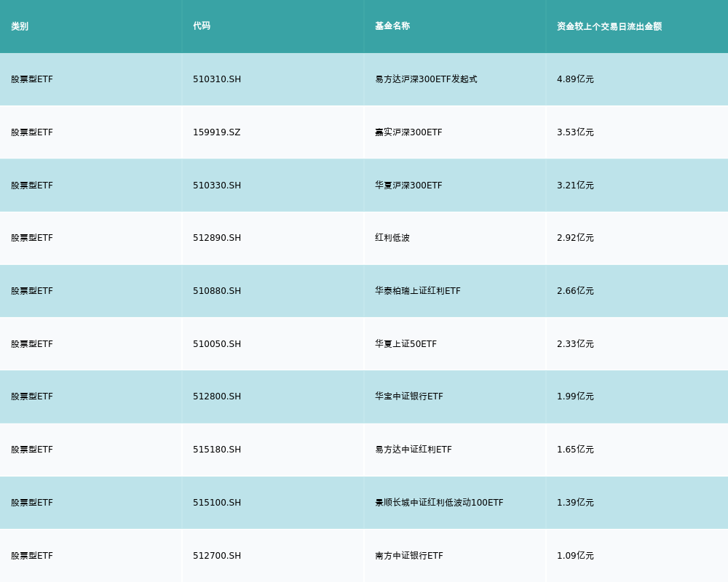Click fund name 南方中证银行ETF
This screenshot has height=582, width=728.
point(409,556)
